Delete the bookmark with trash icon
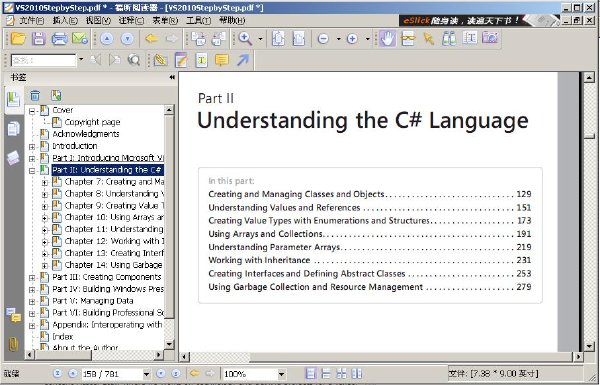 pyautogui.click(x=35, y=95)
